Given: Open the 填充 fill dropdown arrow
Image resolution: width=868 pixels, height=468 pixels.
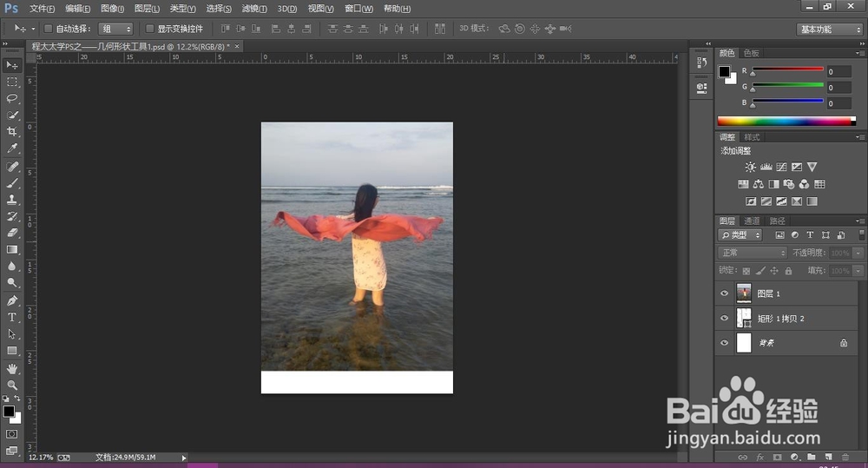Looking at the screenshot, I should [x=858, y=271].
